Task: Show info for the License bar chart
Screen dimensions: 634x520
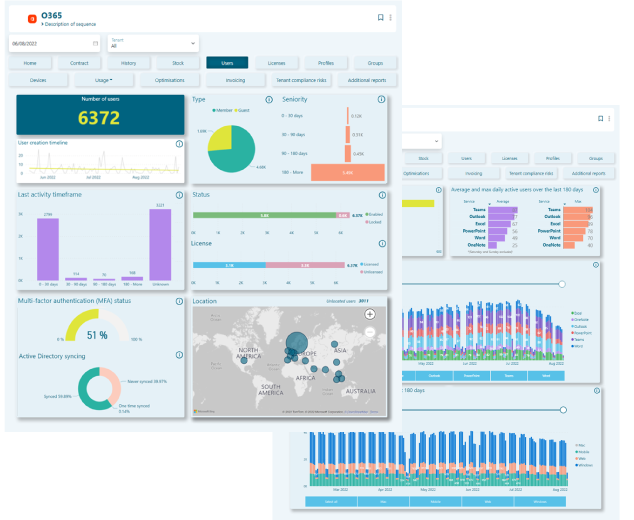Action: pyautogui.click(x=382, y=244)
